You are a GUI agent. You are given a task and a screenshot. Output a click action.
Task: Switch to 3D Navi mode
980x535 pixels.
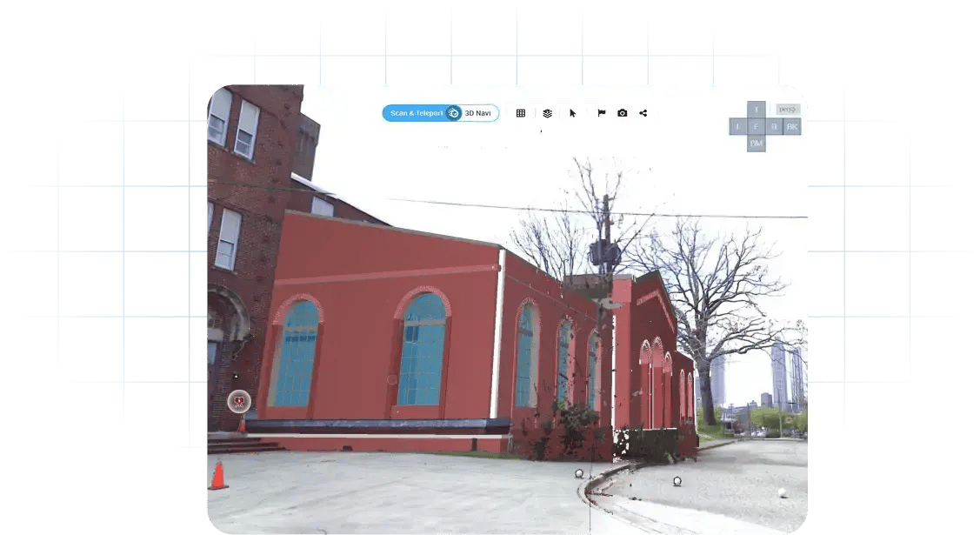click(x=478, y=113)
